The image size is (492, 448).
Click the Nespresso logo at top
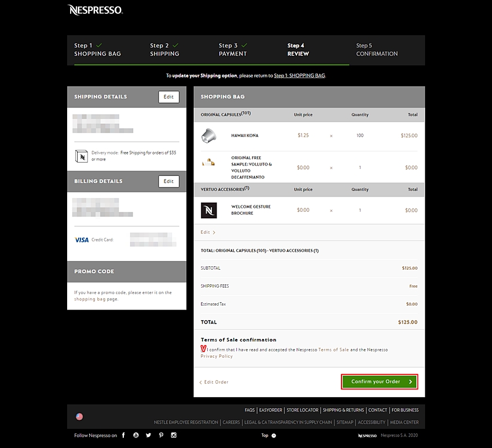(95, 10)
